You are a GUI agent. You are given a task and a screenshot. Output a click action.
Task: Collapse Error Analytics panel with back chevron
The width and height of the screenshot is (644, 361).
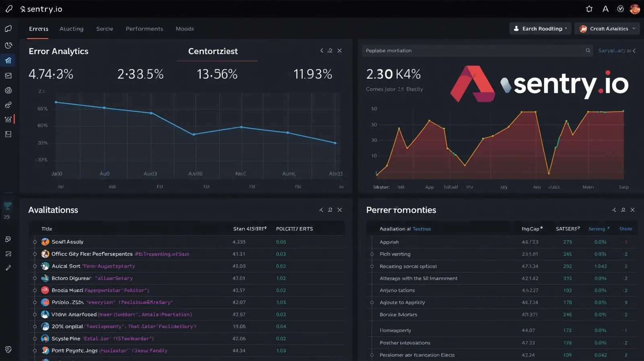[322, 50]
